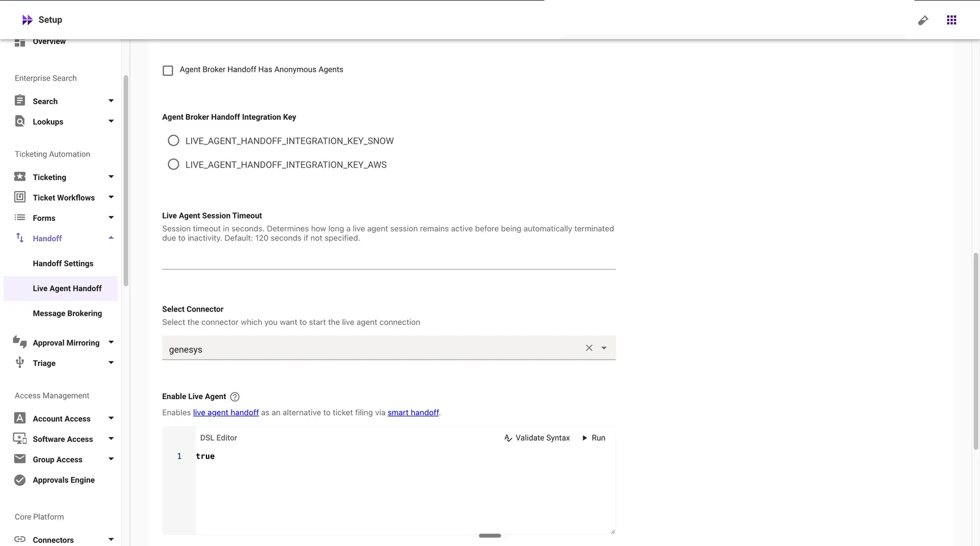Clear the genesys connector selection

tap(589, 348)
